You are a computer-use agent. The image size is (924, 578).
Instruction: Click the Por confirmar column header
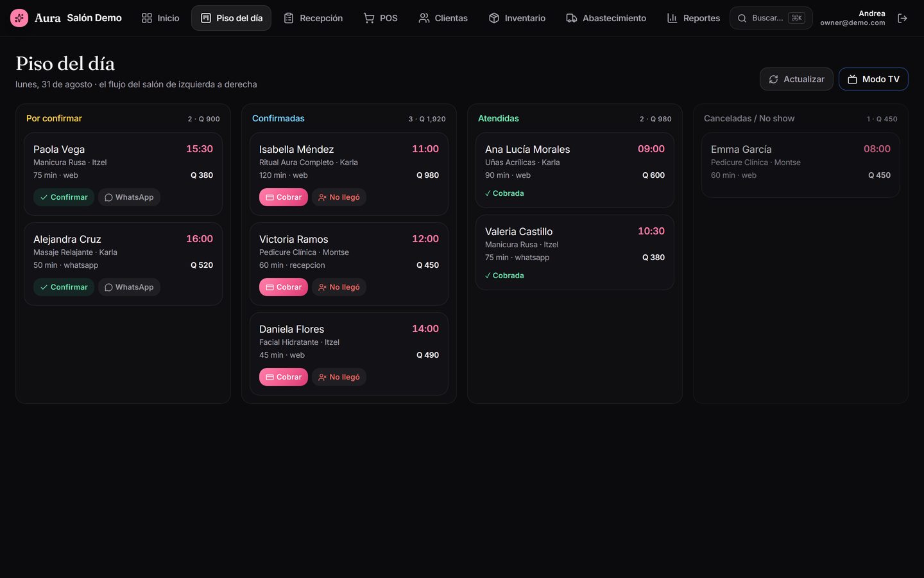tap(54, 118)
